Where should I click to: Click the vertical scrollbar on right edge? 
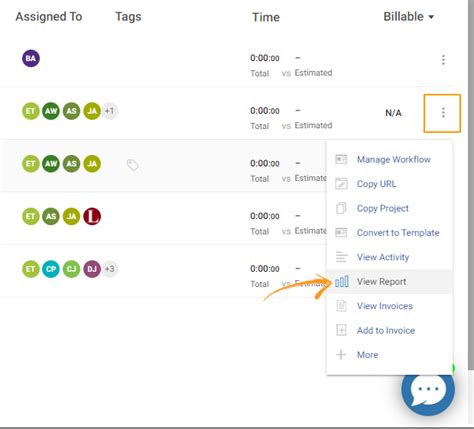pyautogui.click(x=471, y=185)
